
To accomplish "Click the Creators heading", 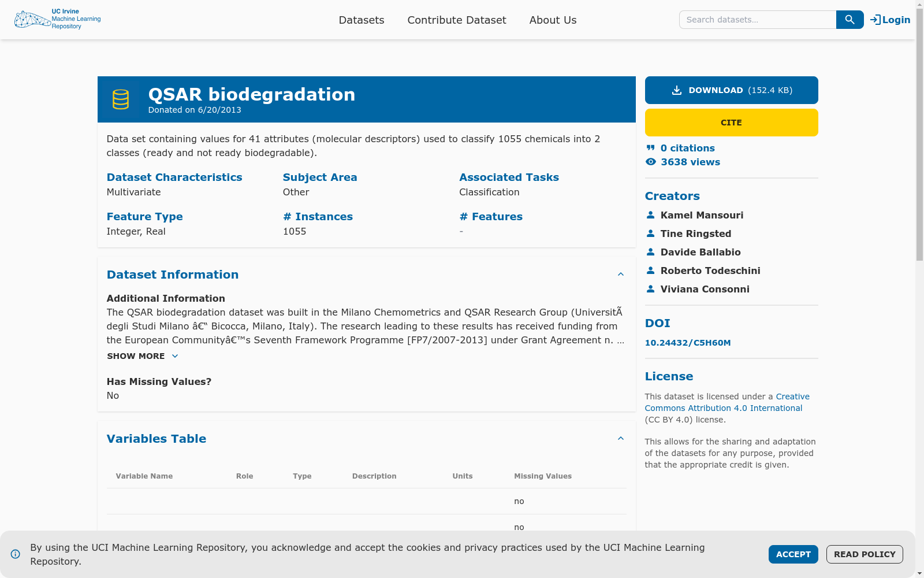I will [672, 196].
